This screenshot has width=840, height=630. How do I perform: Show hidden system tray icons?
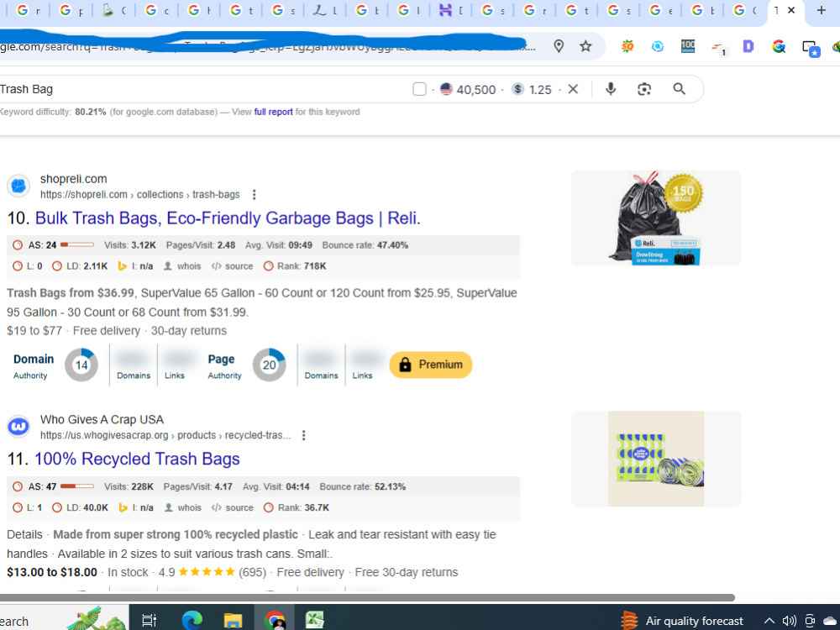(769, 621)
